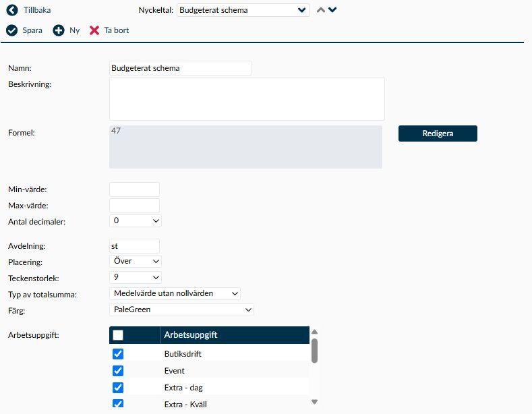The height and width of the screenshot is (414, 532).
Task: Click the Ny plus icon
Action: coord(59,30)
